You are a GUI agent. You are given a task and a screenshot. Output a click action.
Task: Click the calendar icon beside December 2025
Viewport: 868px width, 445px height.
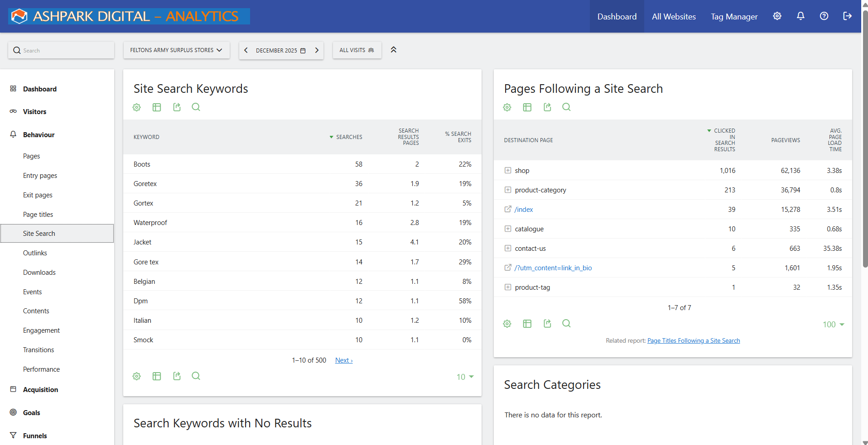303,50
